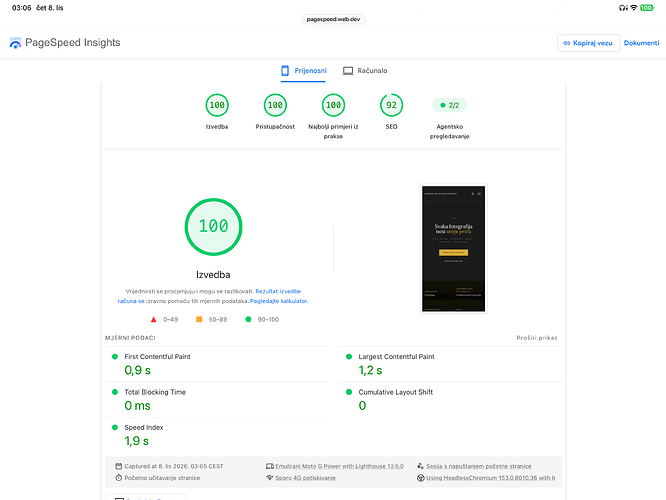
Task: Tap the Wi-Fi icon in status bar
Action: (634, 8)
